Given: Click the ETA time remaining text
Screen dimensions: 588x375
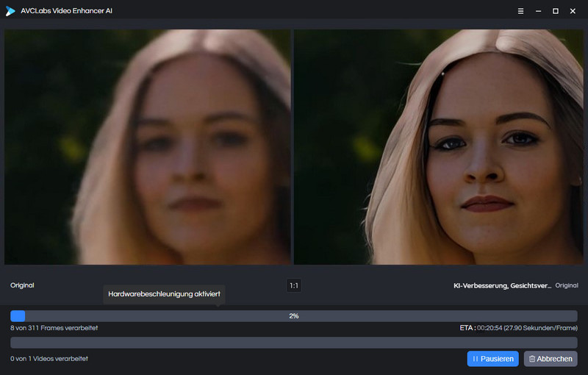Looking at the screenshot, I should (513, 328).
